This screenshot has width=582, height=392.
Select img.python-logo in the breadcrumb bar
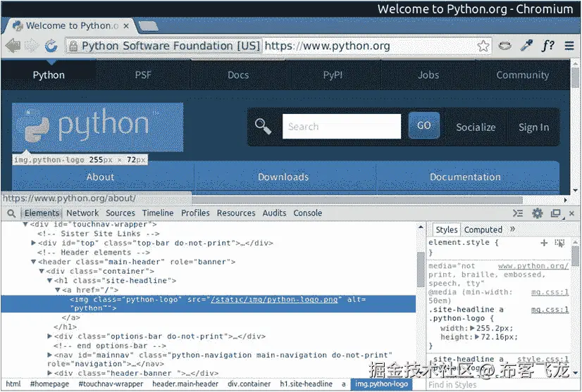click(382, 384)
